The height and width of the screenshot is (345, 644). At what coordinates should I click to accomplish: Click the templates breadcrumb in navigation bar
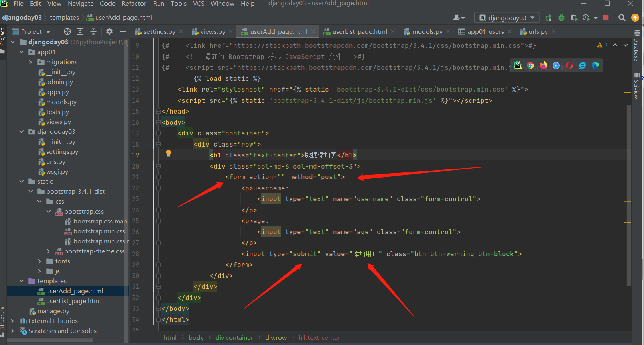pos(64,18)
